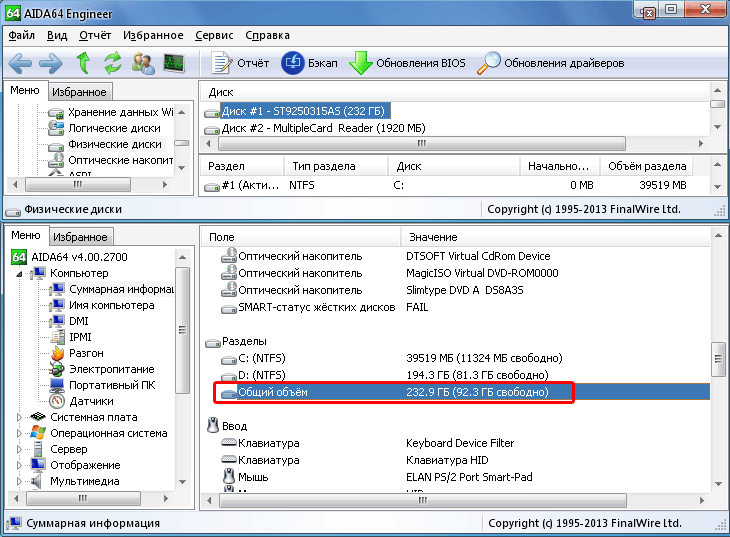Select Разгон flame icon item
The width and height of the screenshot is (730, 537).
click(77, 353)
